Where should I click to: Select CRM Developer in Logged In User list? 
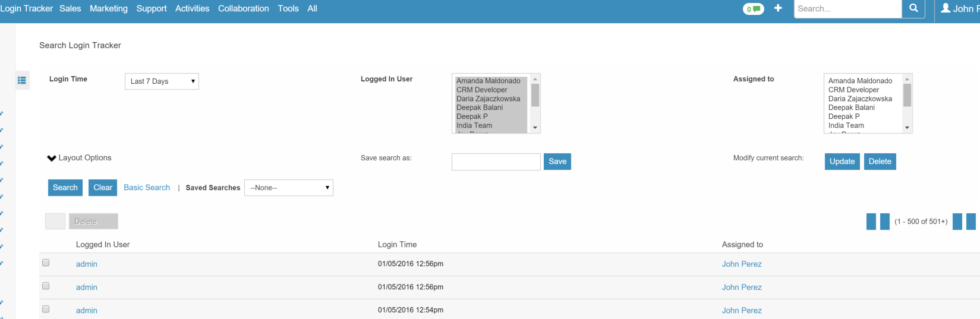click(491, 90)
